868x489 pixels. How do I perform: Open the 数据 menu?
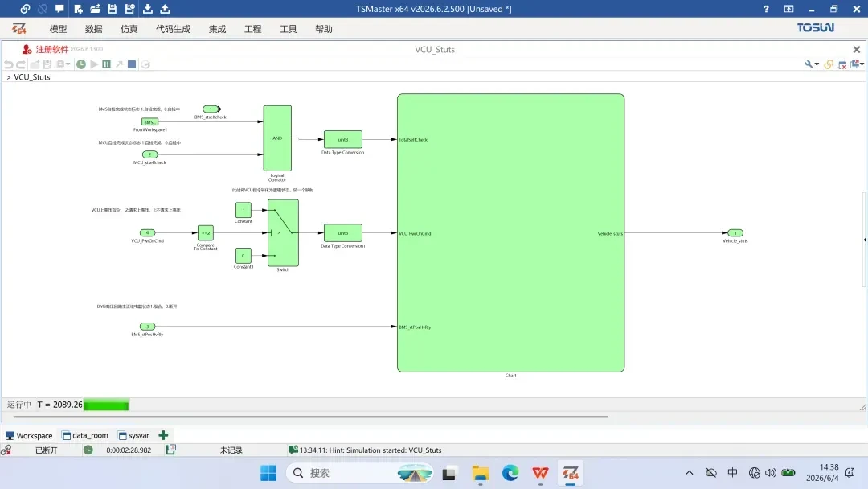(x=93, y=29)
